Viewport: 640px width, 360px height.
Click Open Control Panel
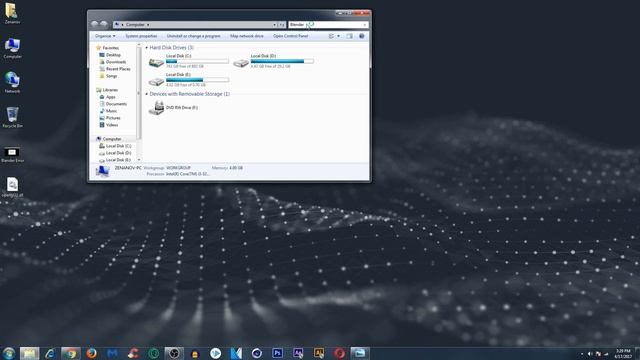tap(290, 36)
